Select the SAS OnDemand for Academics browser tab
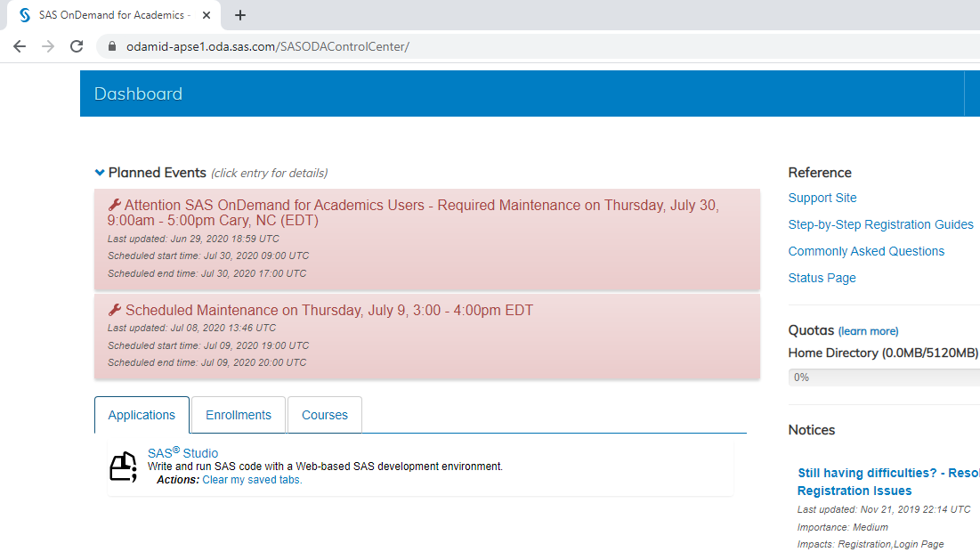980x552 pixels. pyautogui.click(x=114, y=15)
